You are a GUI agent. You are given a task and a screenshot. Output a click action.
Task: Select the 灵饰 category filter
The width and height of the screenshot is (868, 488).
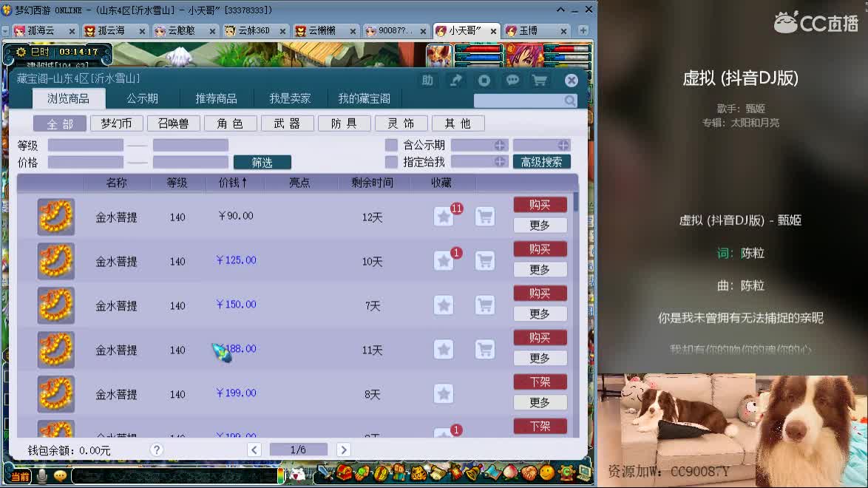click(401, 123)
